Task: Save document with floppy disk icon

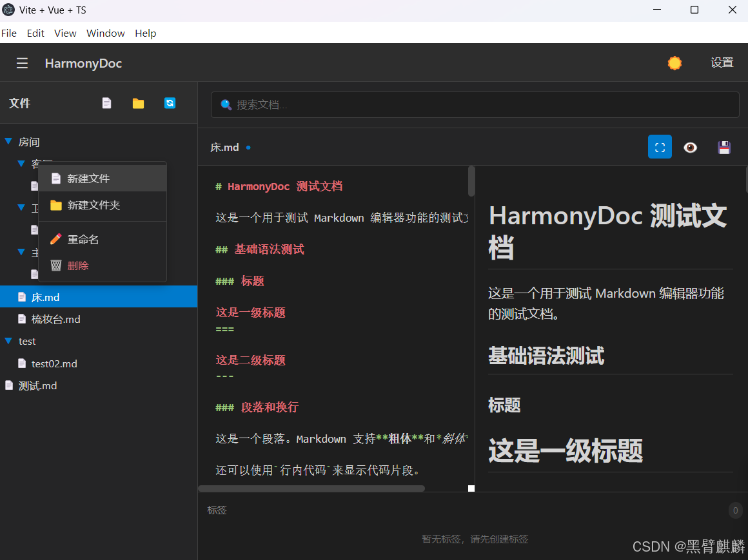Action: pos(724,148)
